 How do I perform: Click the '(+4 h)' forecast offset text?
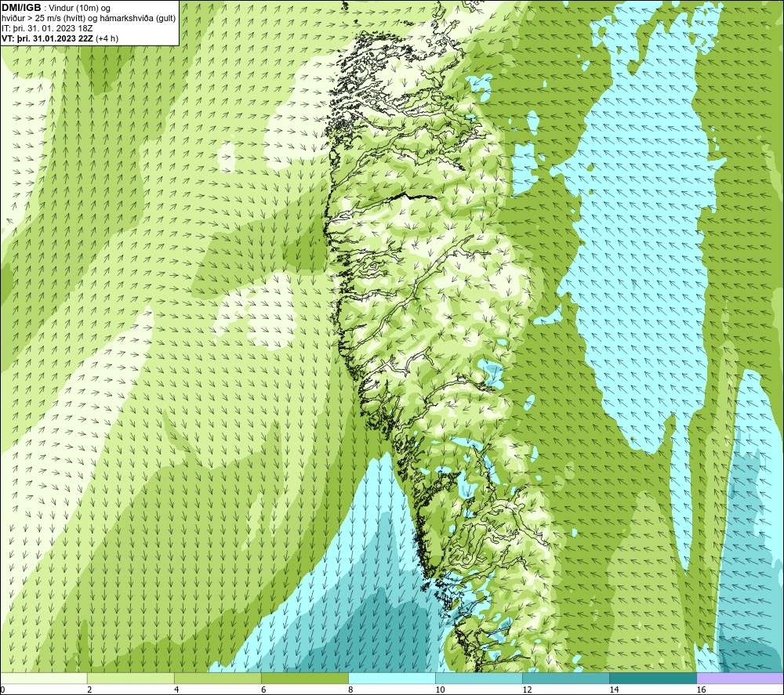(x=106, y=38)
